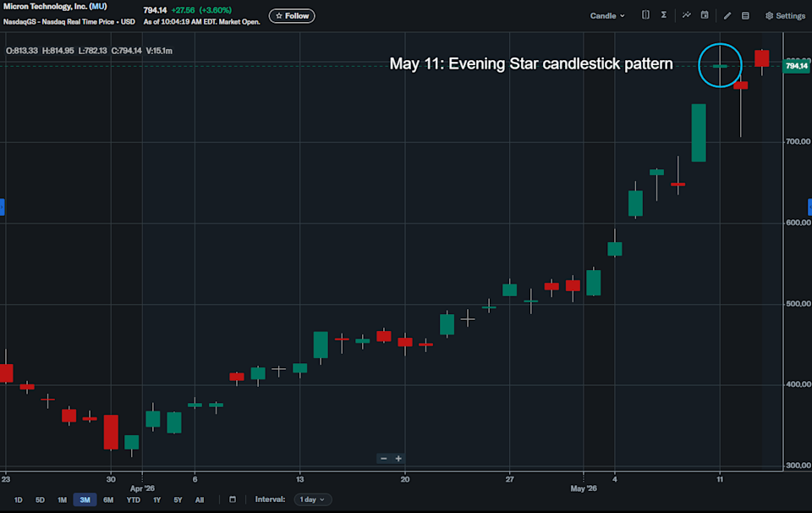
Task: Select the 1D time range
Action: [x=18, y=500]
